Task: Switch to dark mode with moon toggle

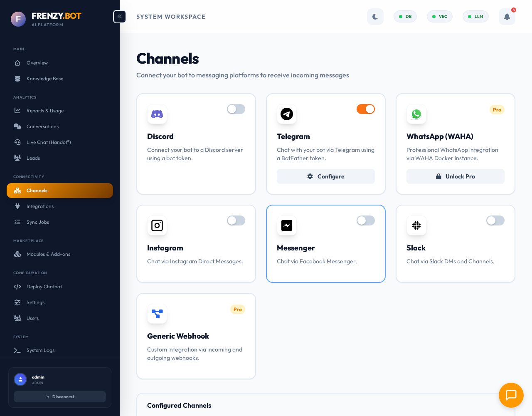Action: pos(375,17)
